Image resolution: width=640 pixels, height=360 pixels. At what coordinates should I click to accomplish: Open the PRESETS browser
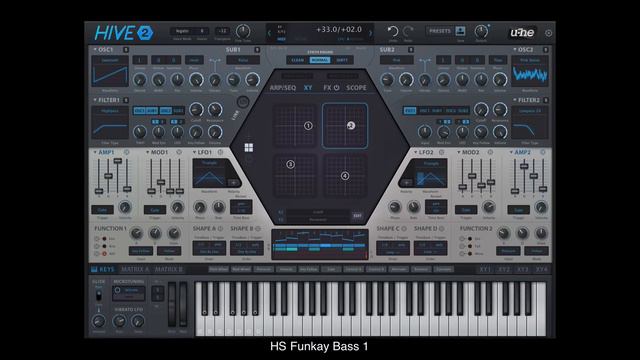(x=440, y=31)
